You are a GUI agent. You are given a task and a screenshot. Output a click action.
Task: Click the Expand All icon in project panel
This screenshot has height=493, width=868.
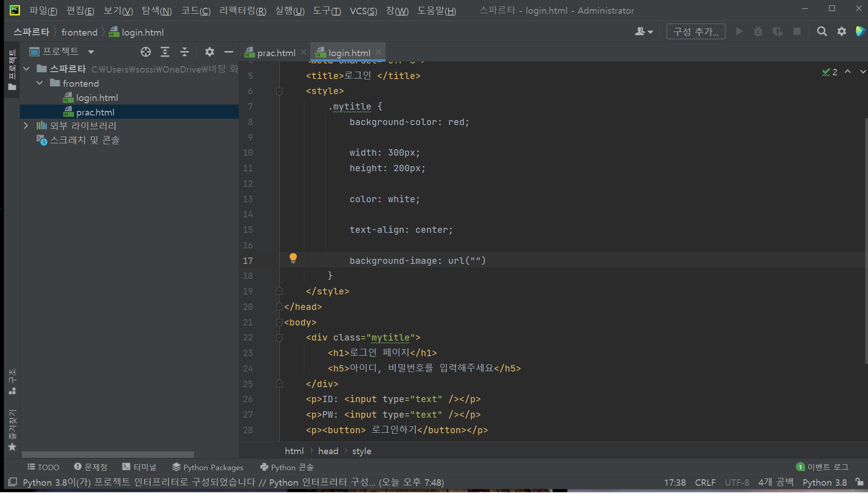pyautogui.click(x=165, y=52)
